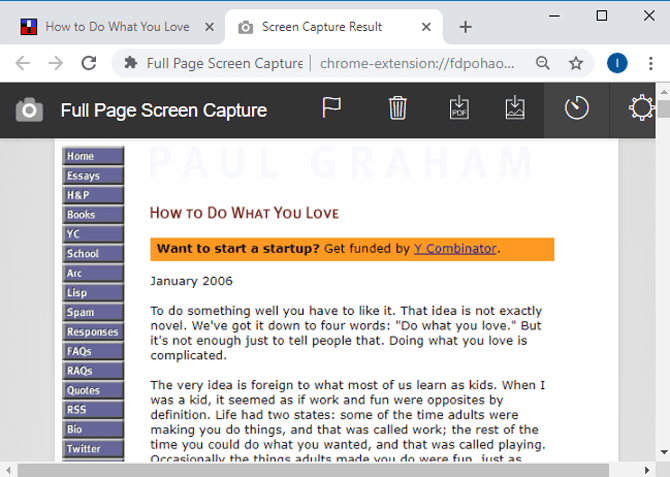Viewport: 670px width, 477px height.
Task: Switch to How to Do What You Love tab
Action: [115, 27]
